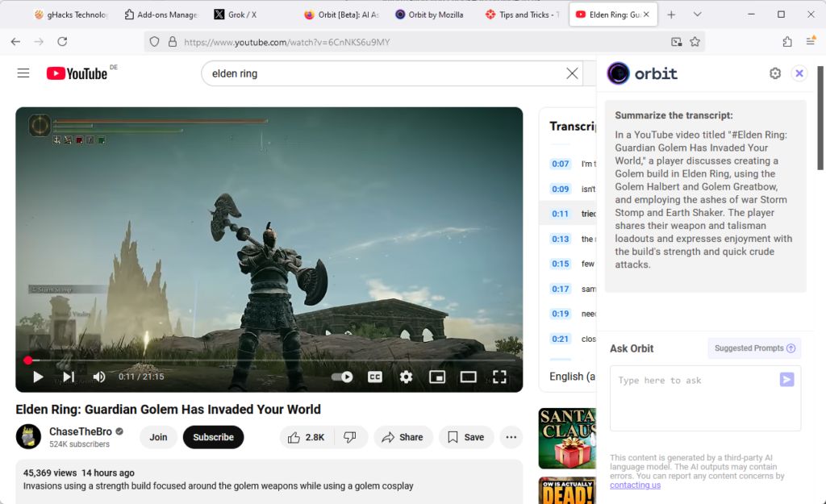Open the list all tabs dropdown

pyautogui.click(x=697, y=15)
